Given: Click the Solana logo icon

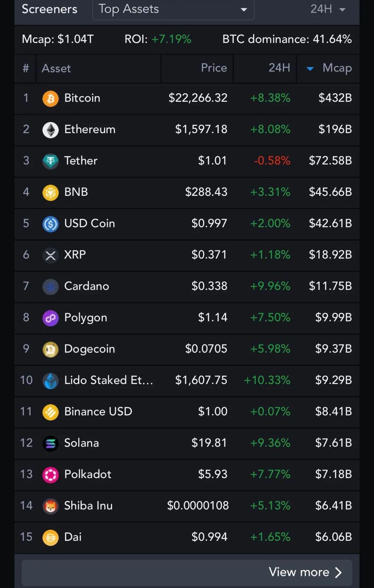Looking at the screenshot, I should pyautogui.click(x=51, y=443).
